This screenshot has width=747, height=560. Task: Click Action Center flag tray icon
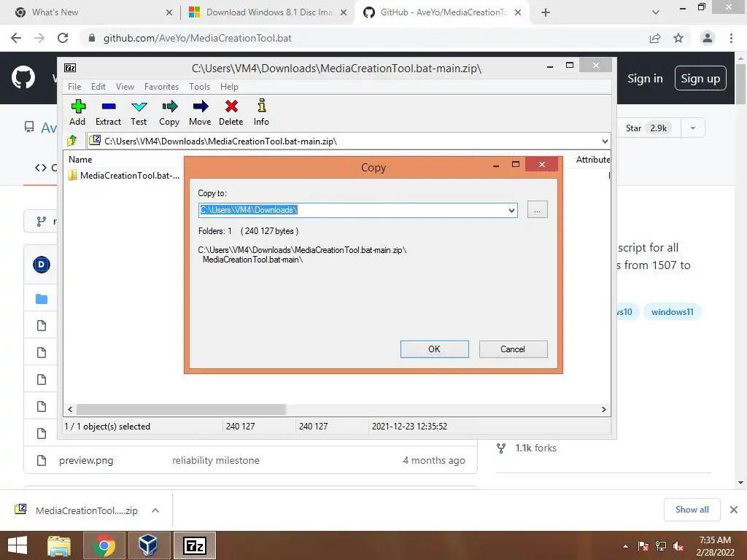click(x=643, y=547)
